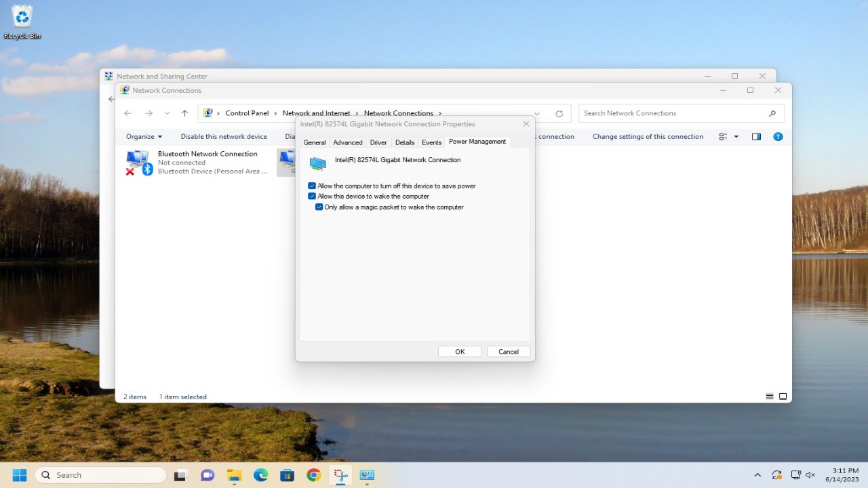
Task: Open the Organize menu
Action: tap(144, 136)
